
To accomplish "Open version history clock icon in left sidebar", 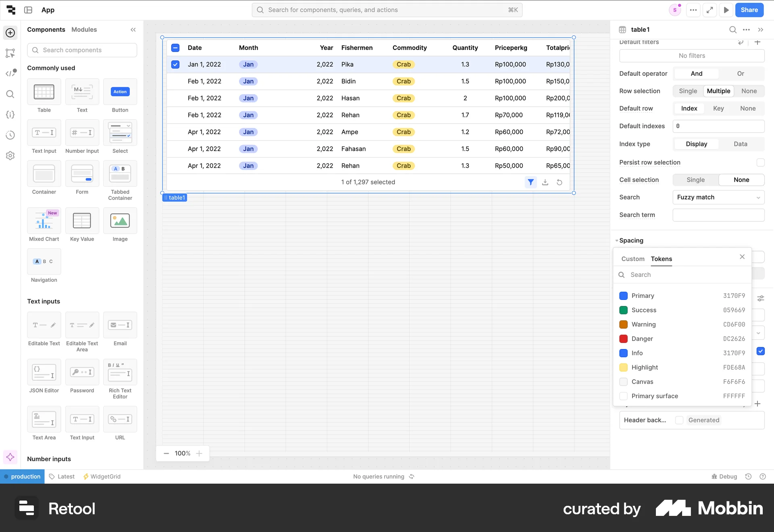I will coord(10,135).
